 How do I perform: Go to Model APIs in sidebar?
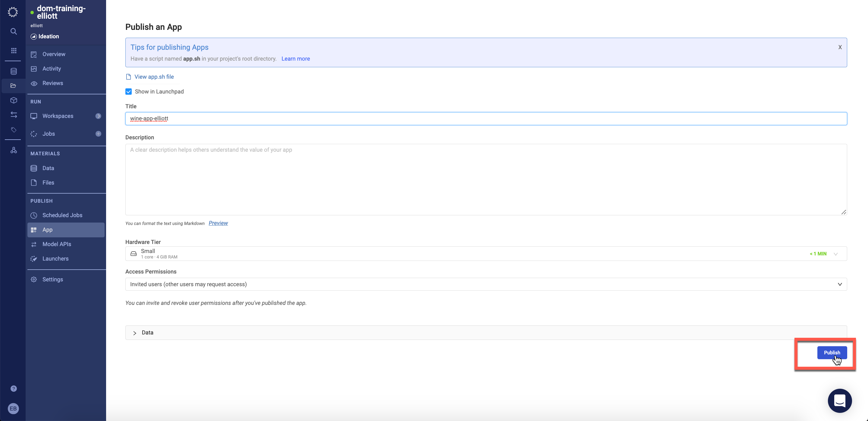[57, 244]
